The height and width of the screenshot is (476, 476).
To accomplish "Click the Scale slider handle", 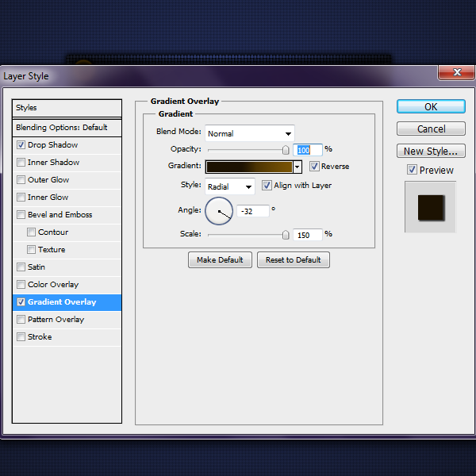I will coord(286,235).
